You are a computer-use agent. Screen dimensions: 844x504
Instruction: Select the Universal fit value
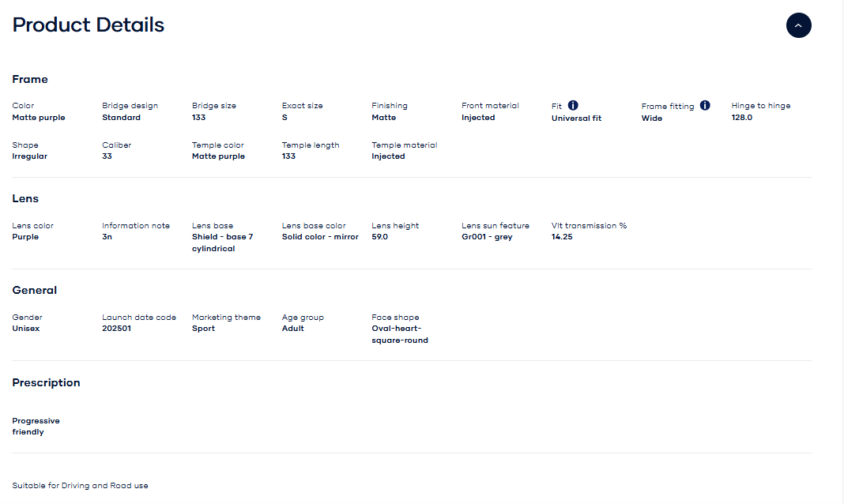coord(576,118)
